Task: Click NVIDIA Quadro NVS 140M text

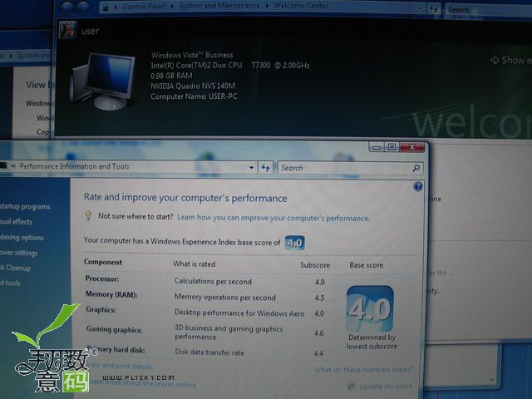Action: coord(193,86)
